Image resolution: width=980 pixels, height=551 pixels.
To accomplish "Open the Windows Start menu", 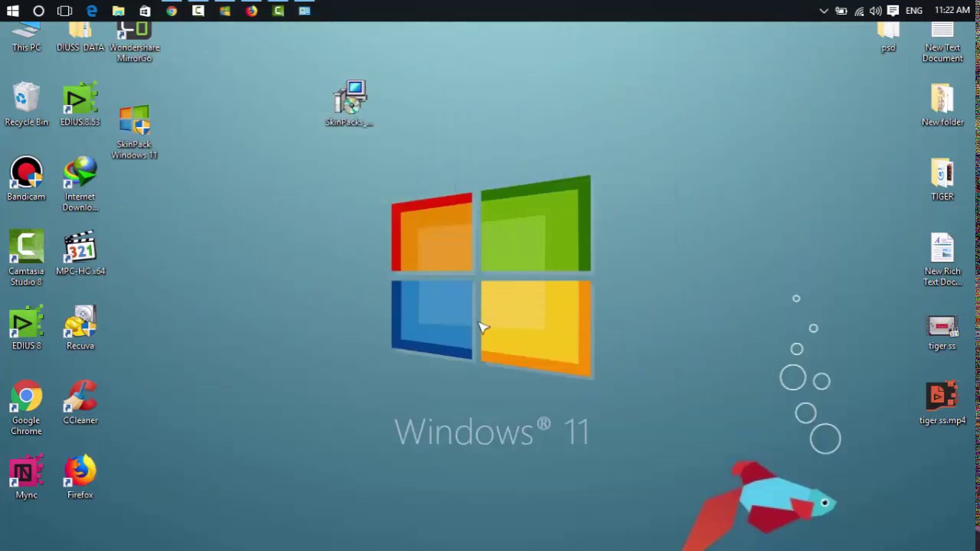I will coord(12,11).
